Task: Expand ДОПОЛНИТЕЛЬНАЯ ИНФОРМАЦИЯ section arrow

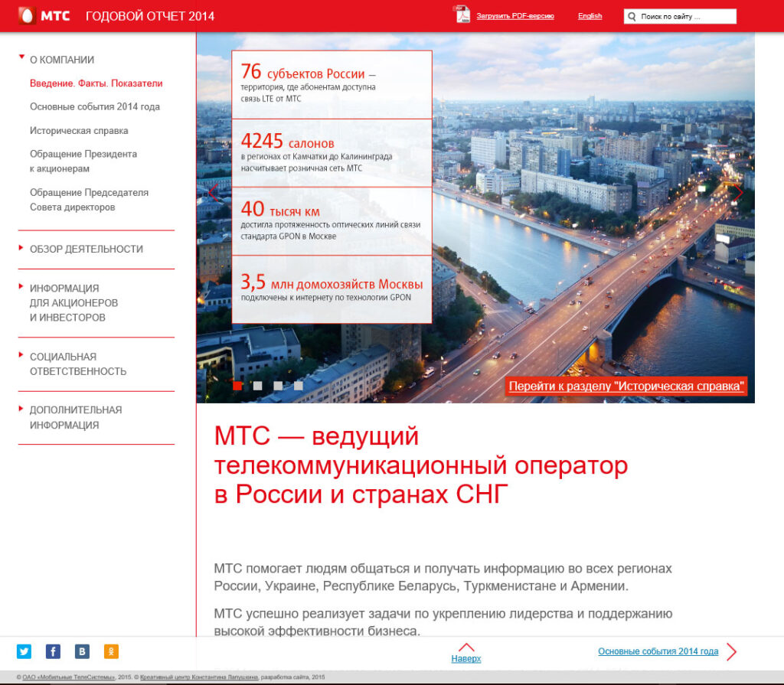Action: click(x=21, y=409)
